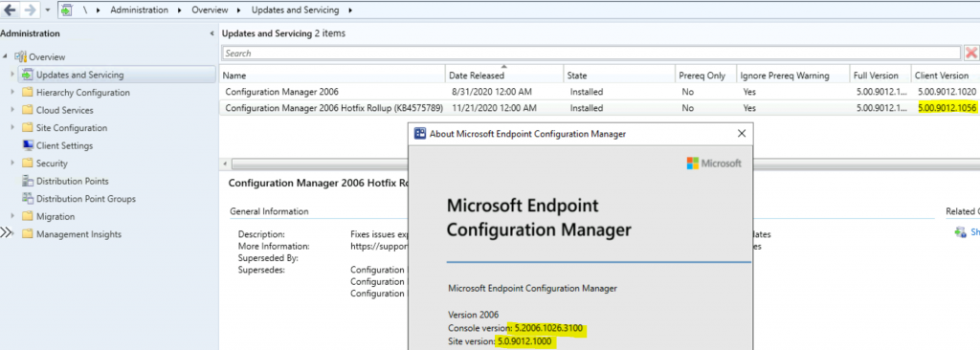Open the More Information support URL
980x350 pixels.
coord(379,247)
